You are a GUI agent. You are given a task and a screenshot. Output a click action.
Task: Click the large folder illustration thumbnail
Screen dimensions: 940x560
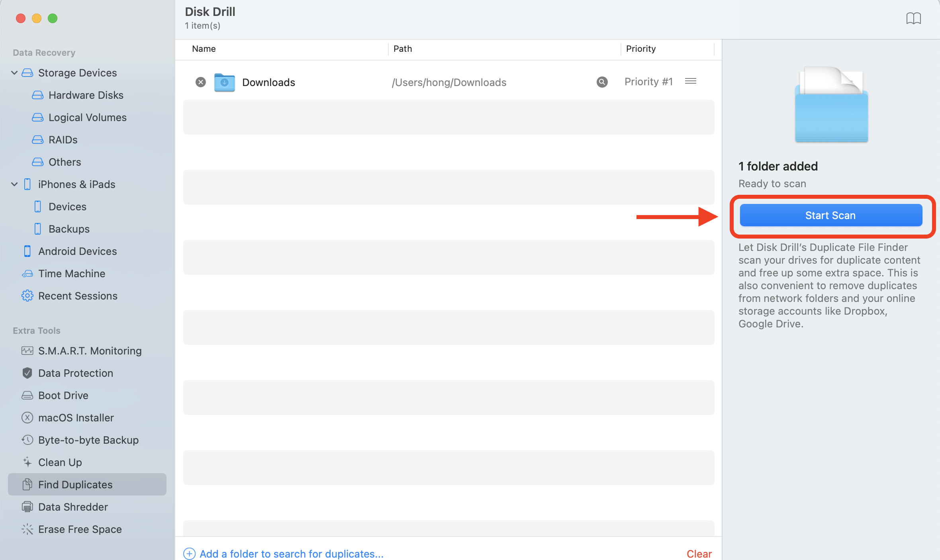click(x=832, y=104)
